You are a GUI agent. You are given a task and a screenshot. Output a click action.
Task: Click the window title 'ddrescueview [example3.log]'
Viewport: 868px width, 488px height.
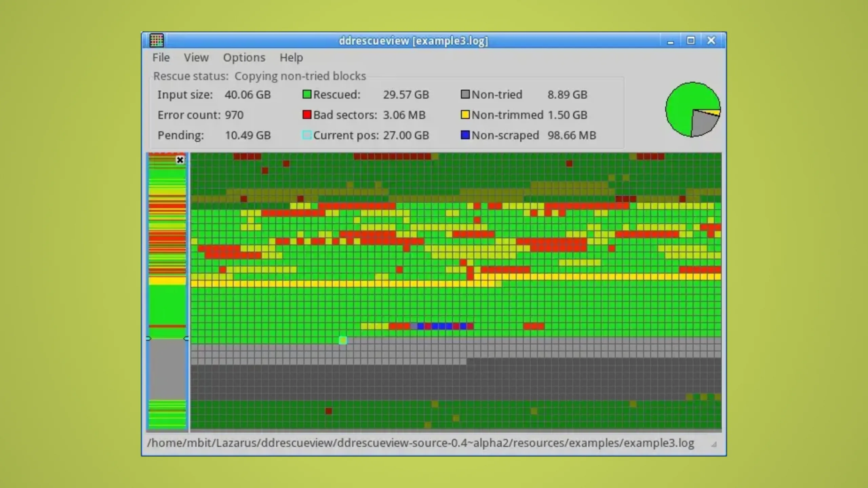pos(413,41)
